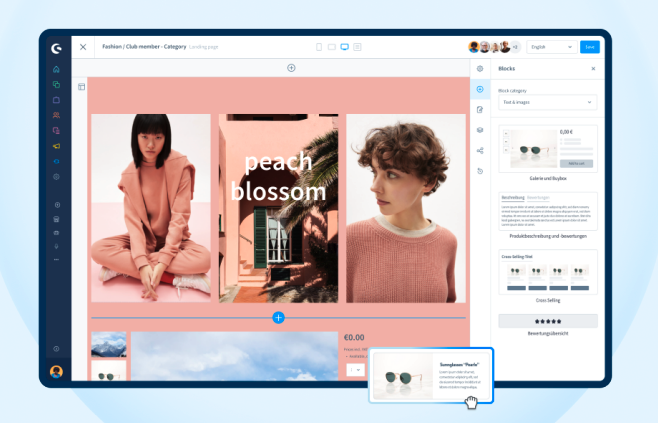The image size is (658, 423).
Task: Switch to mobile viewport preview
Action: 319,47
